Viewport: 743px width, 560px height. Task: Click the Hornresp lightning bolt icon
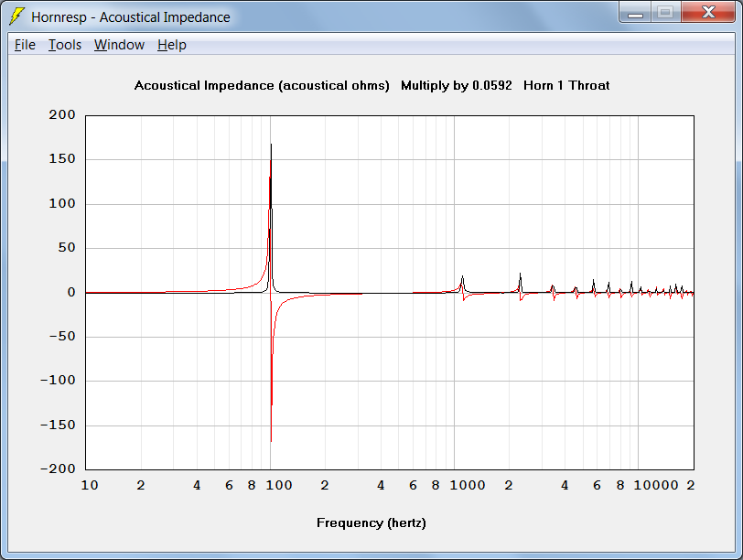pyautogui.click(x=16, y=16)
